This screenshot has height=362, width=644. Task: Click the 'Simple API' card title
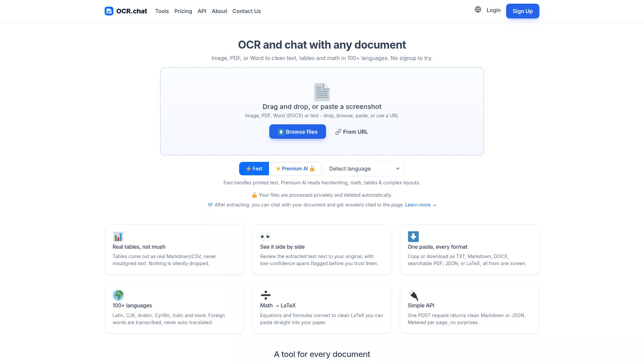pyautogui.click(x=421, y=305)
